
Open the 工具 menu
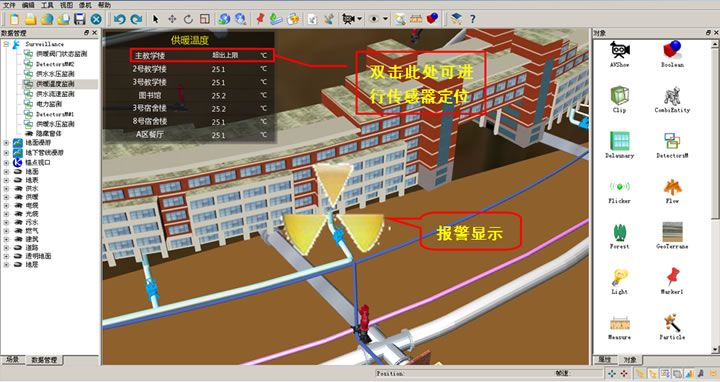47,5
